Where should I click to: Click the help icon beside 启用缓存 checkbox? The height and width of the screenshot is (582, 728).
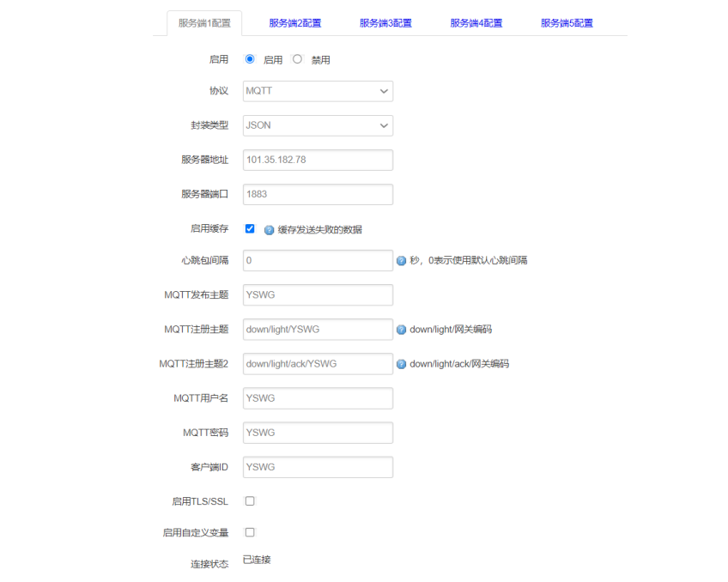pyautogui.click(x=268, y=228)
